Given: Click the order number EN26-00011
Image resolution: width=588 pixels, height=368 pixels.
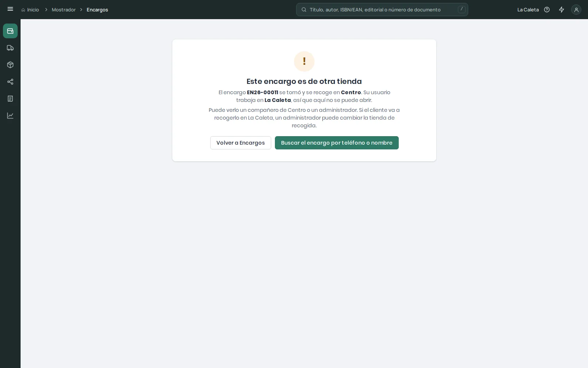Looking at the screenshot, I should pos(262,92).
